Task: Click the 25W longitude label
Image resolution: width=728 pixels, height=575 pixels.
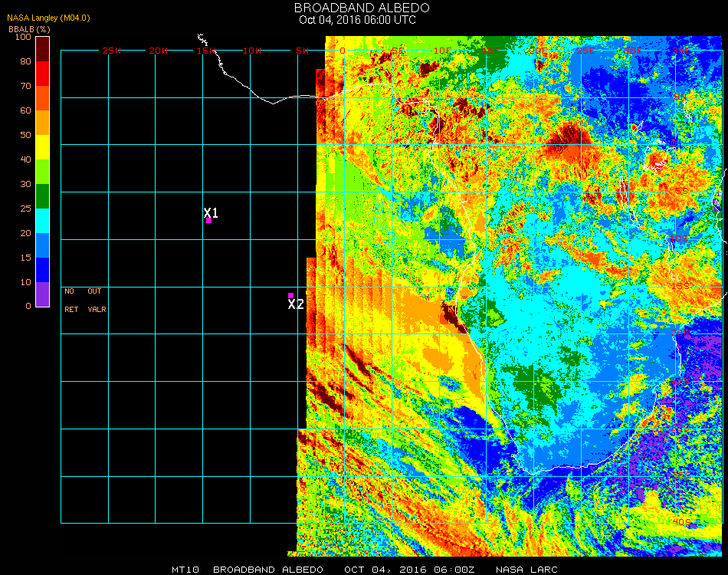Action: (x=112, y=51)
